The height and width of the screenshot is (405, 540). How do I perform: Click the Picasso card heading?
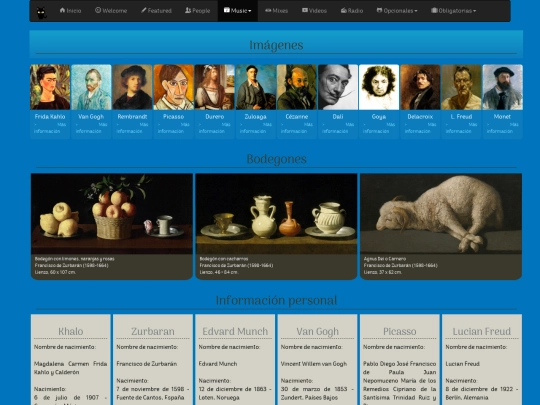(400, 331)
